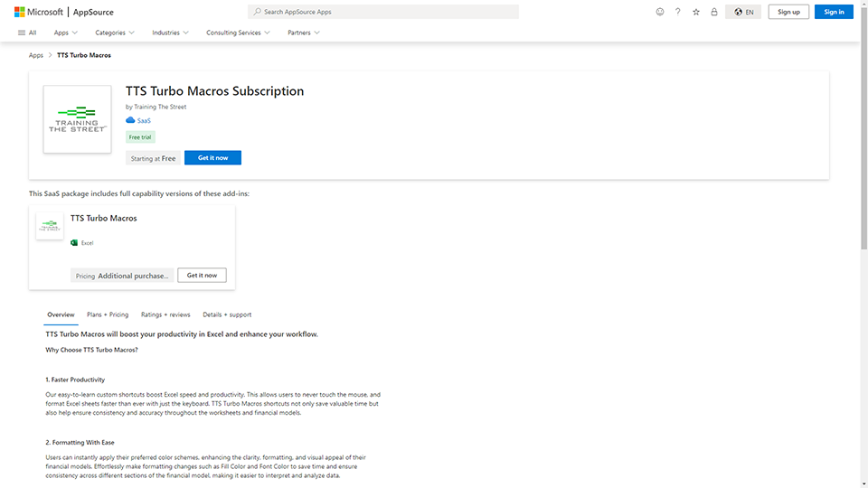Click the TTS Turbo Macros Subscription heading
Viewport: 868px width, 488px height.
pos(215,90)
